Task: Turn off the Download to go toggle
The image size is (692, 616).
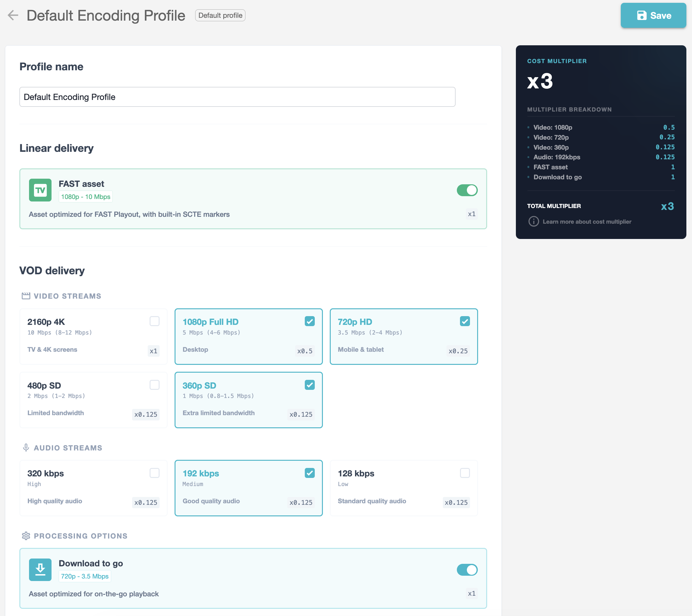Action: pos(467,569)
